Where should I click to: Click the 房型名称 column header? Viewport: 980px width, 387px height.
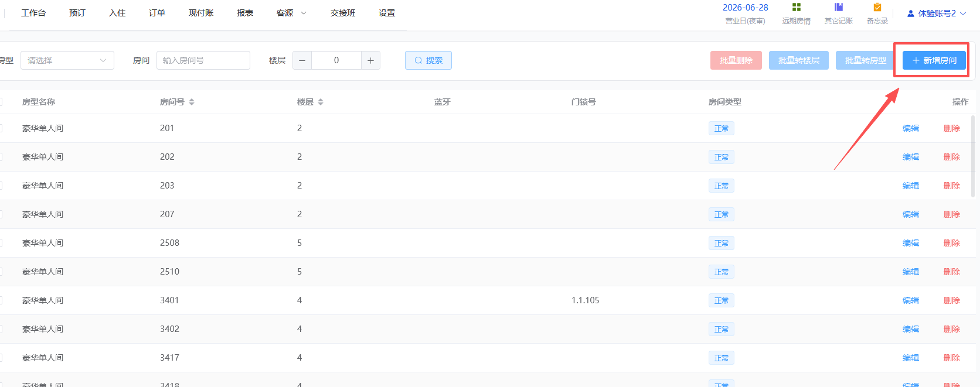pyautogui.click(x=39, y=102)
